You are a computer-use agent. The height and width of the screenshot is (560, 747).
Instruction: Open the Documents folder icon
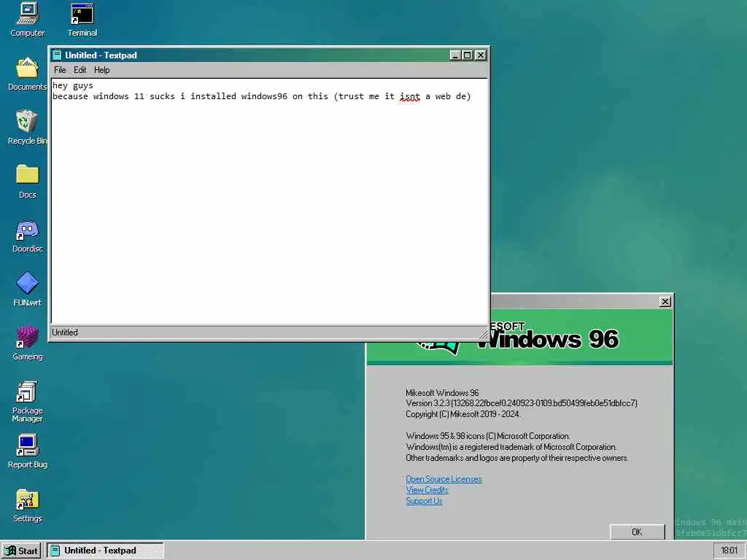pos(27,74)
